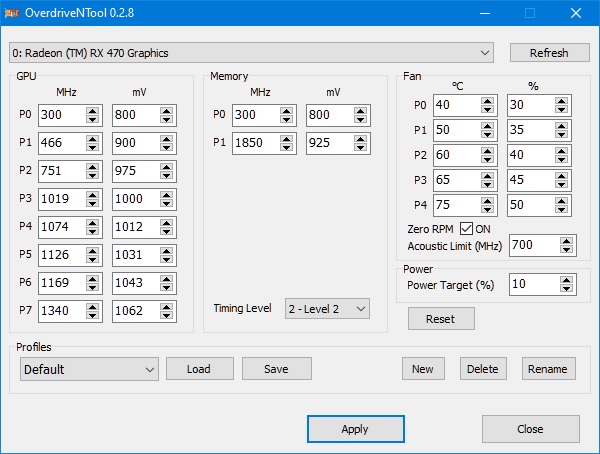Viewport: 600px width, 454px height.
Task: Decrease Memory P1 MHz with down arrow
Action: 286,147
